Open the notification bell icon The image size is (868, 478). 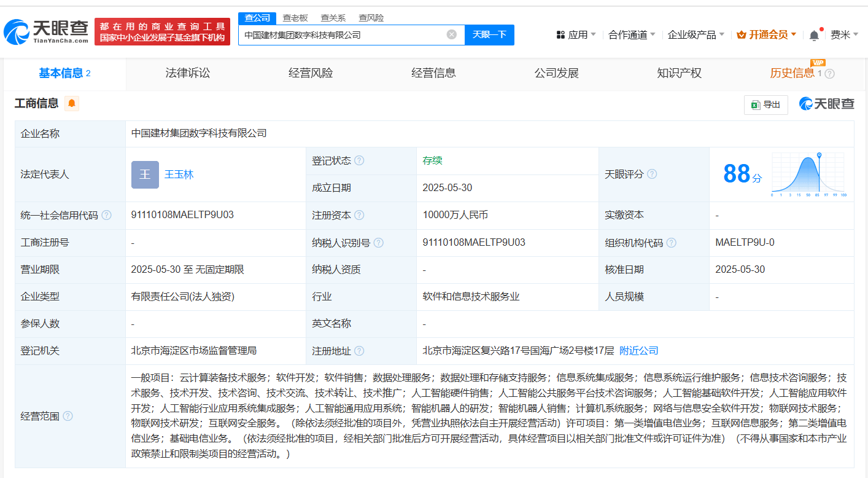click(x=814, y=35)
